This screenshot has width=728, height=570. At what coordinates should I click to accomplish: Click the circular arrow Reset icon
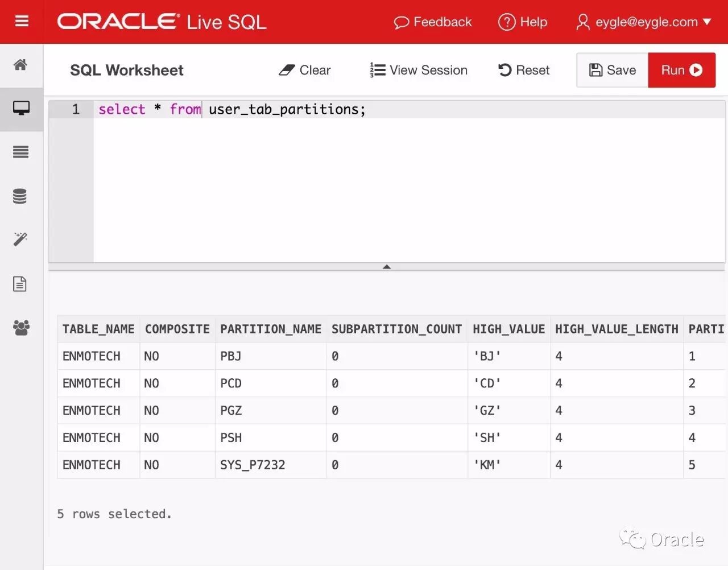tap(505, 70)
